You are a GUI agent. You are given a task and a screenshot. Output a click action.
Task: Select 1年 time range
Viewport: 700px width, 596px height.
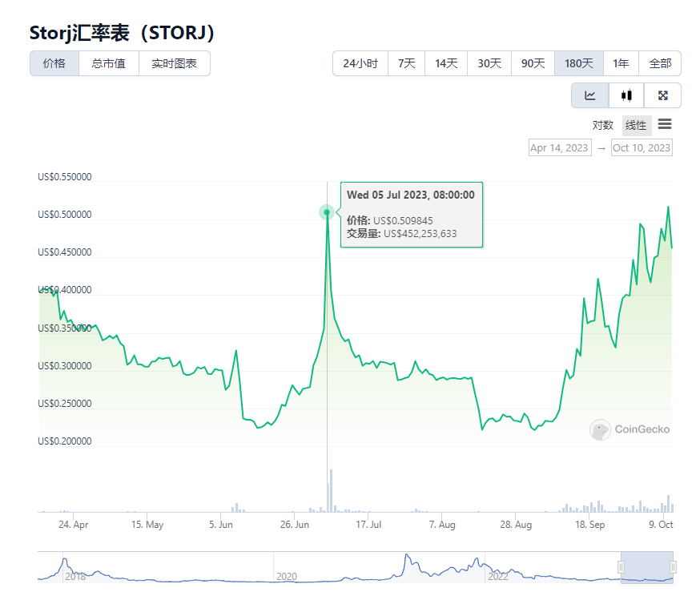tap(621, 63)
